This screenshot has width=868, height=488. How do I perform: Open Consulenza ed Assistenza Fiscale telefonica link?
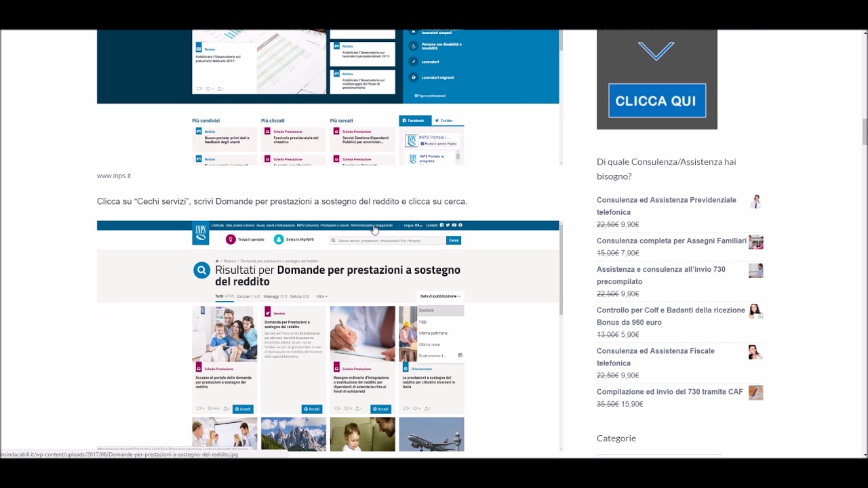pyautogui.click(x=656, y=357)
